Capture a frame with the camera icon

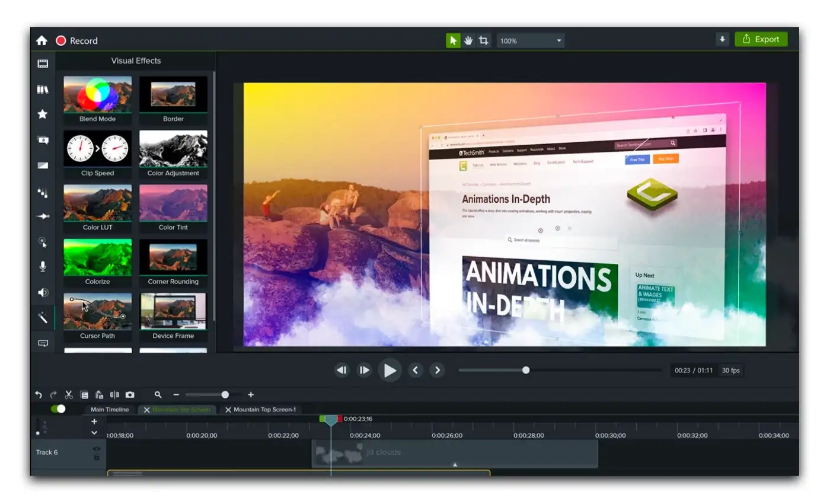point(130,394)
